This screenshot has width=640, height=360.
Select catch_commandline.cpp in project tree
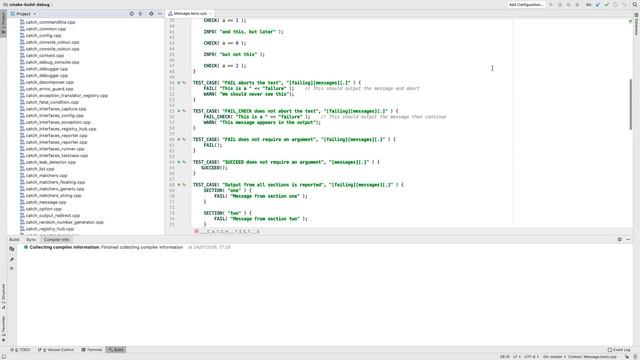click(x=51, y=22)
